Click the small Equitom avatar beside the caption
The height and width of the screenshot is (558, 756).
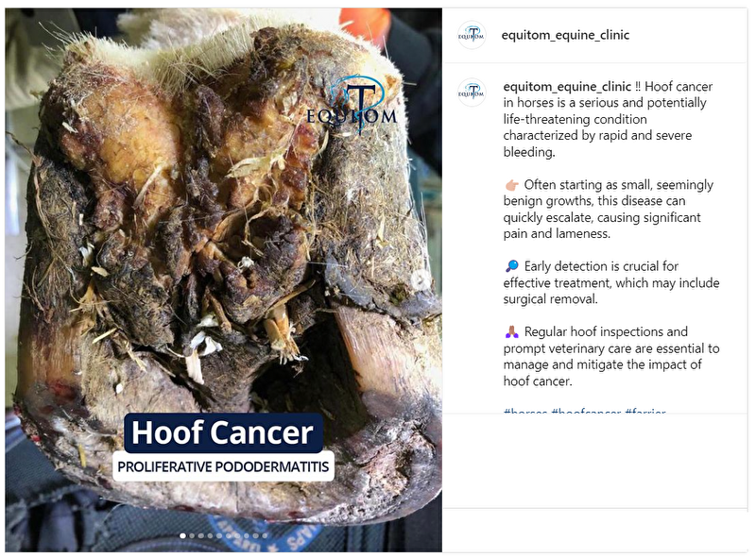coord(472,92)
